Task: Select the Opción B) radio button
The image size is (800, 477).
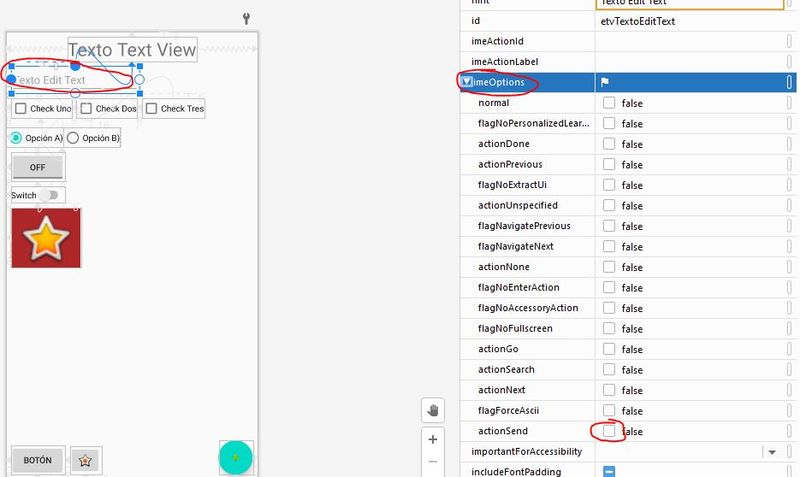Action: (73, 138)
